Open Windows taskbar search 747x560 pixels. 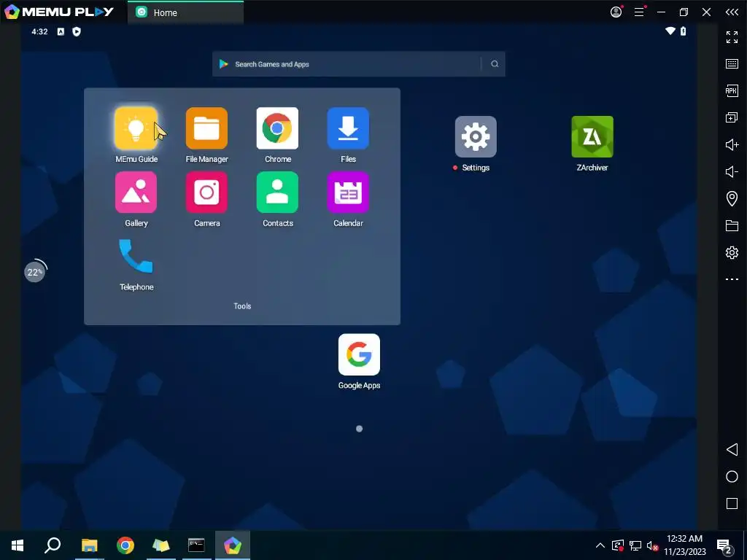click(x=53, y=545)
